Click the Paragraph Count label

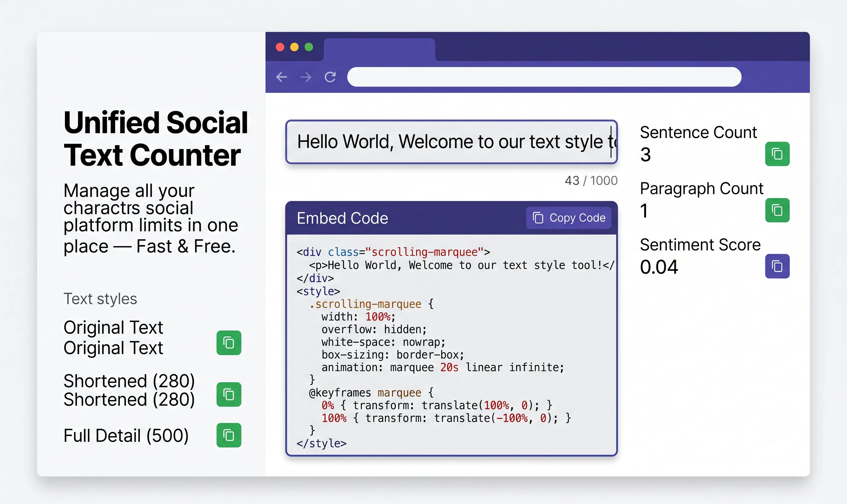(x=702, y=189)
